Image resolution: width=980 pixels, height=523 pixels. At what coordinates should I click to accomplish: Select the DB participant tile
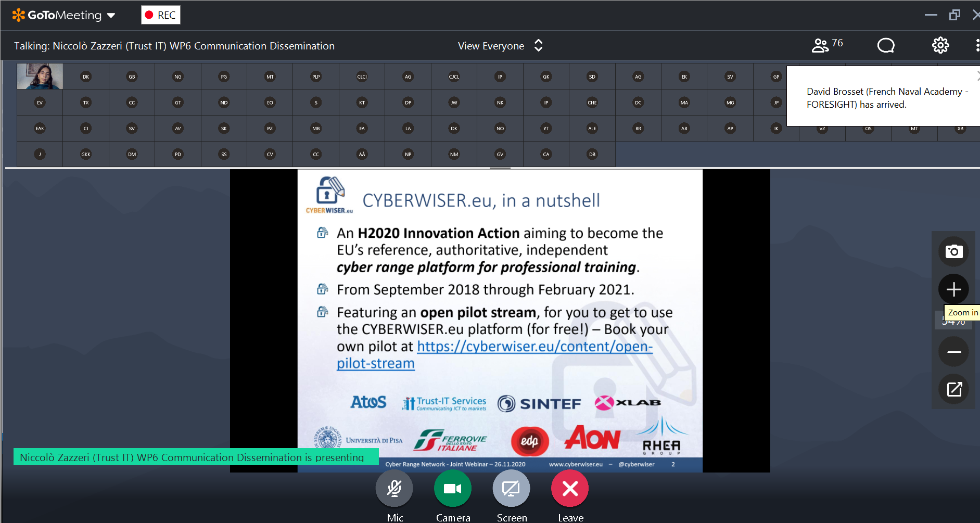(592, 155)
